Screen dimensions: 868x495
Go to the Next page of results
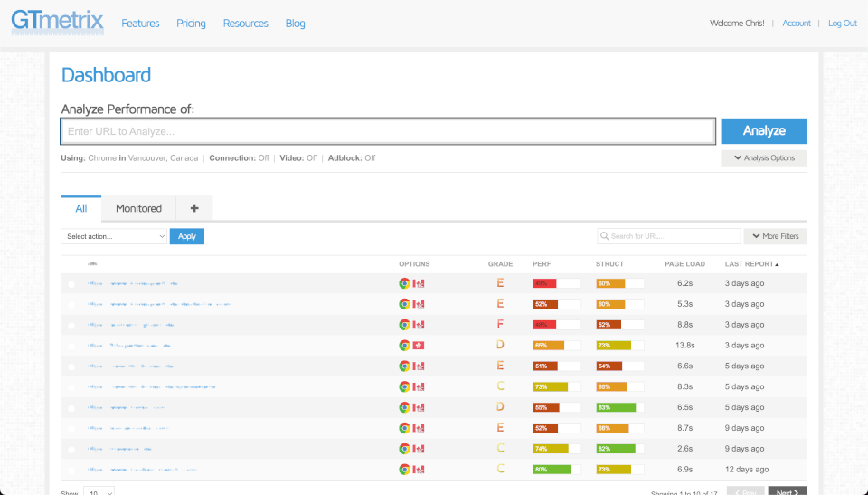tap(788, 491)
